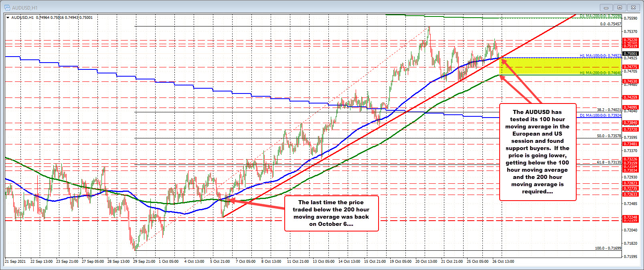Click the price axis value 0.71820
Viewport: 644px width, 270px height.
tap(631, 244)
